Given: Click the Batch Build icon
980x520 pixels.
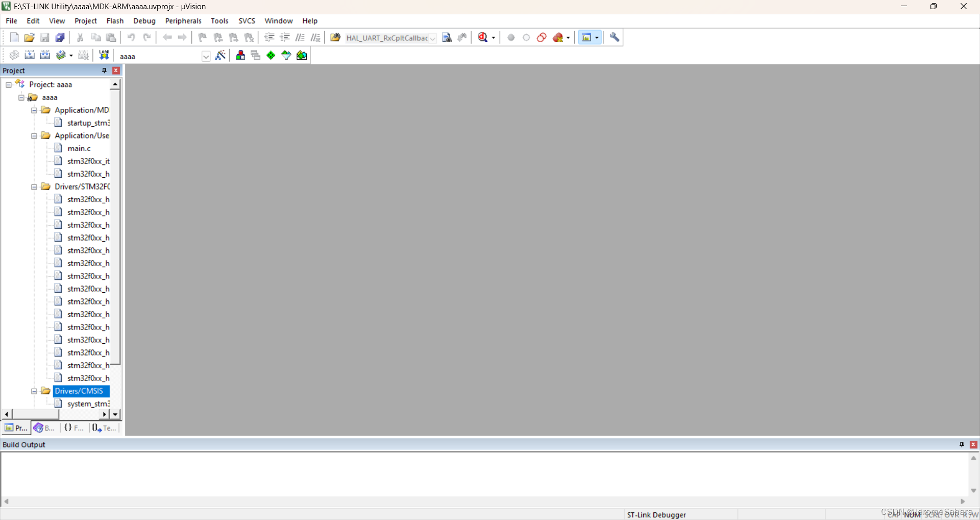Looking at the screenshot, I should coord(61,55).
